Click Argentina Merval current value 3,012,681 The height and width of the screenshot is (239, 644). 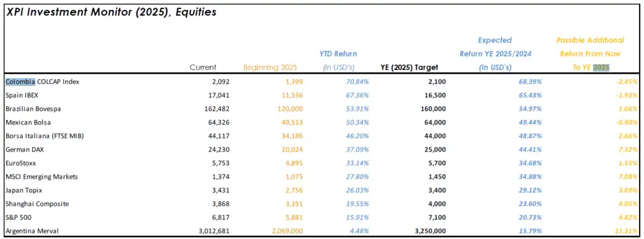click(x=214, y=231)
